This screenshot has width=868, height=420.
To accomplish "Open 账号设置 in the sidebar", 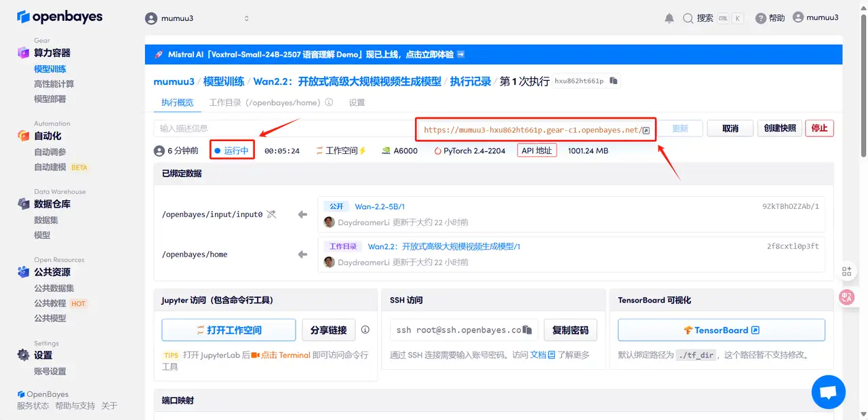I will (x=50, y=371).
